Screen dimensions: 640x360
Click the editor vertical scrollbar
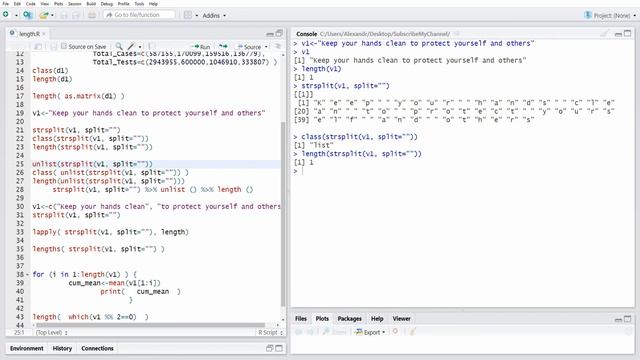coord(283,214)
